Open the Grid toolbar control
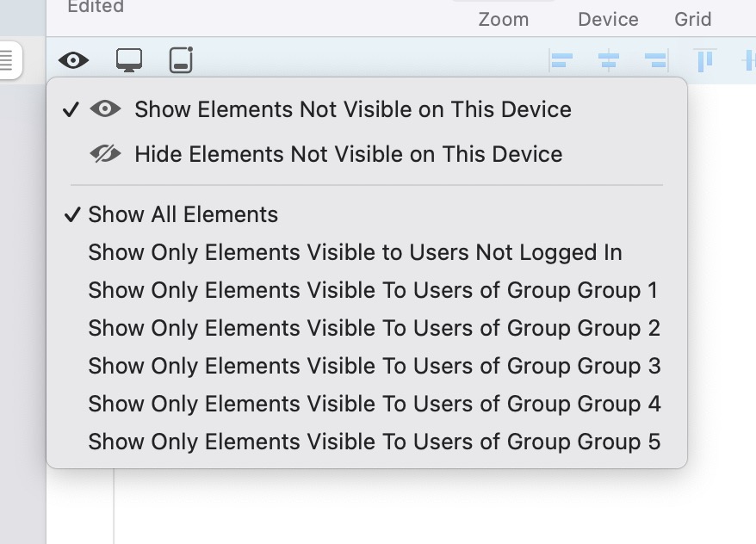 coord(692,19)
